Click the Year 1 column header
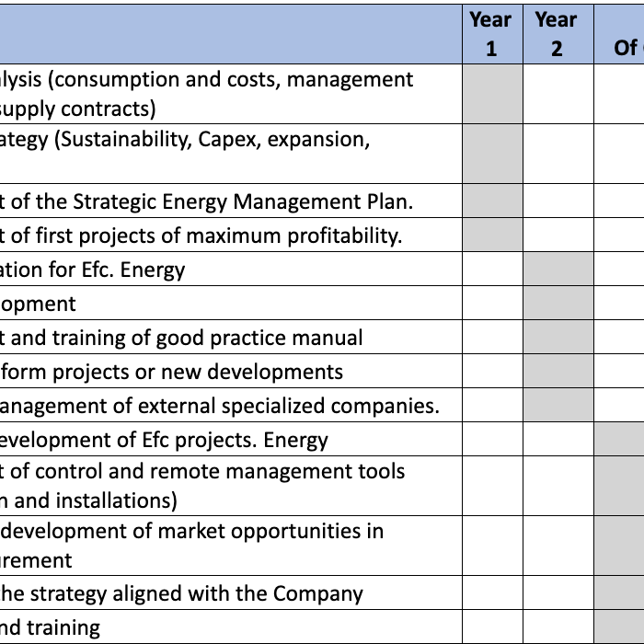The width and height of the screenshot is (644, 644). click(492, 34)
